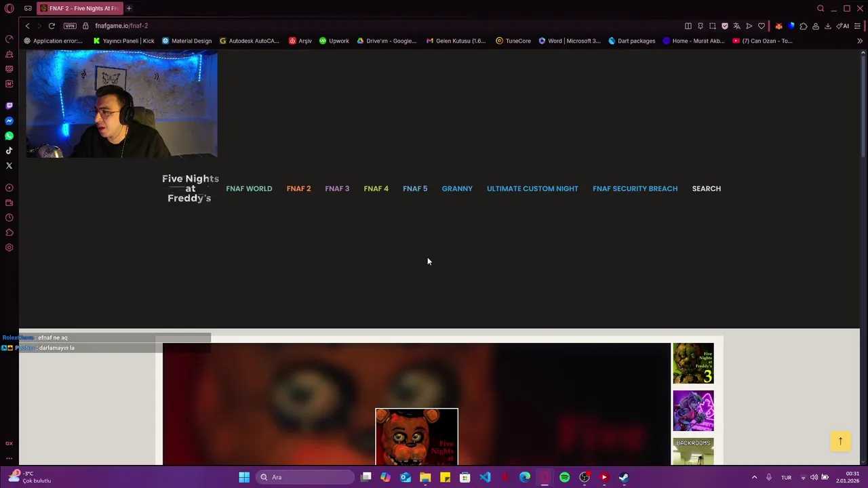Image resolution: width=868 pixels, height=488 pixels.
Task: Open GX Corner gamepad icon
Action: [x=28, y=8]
